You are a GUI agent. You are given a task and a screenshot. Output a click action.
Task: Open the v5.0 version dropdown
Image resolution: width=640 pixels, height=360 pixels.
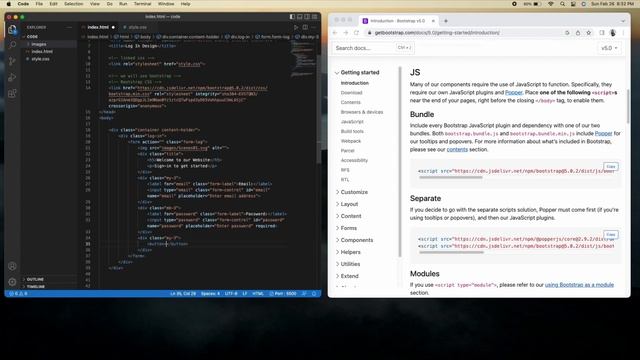click(x=609, y=48)
